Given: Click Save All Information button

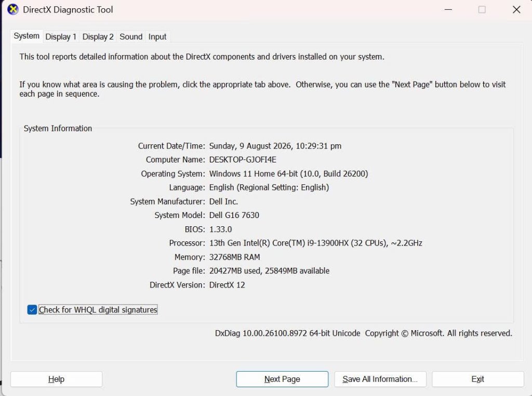Looking at the screenshot, I should pos(380,379).
